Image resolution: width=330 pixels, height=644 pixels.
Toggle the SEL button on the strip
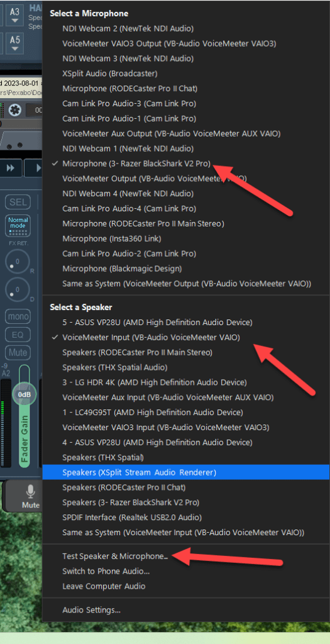coord(18,202)
